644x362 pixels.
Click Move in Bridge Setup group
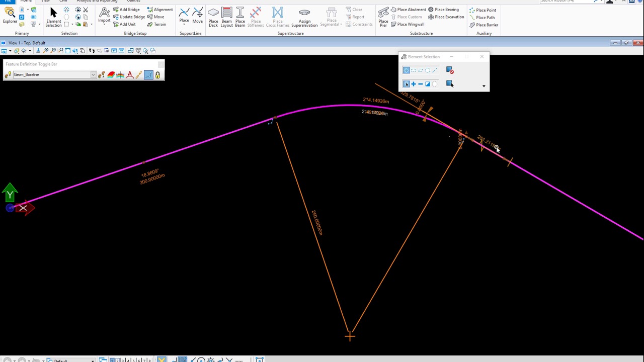(x=156, y=17)
